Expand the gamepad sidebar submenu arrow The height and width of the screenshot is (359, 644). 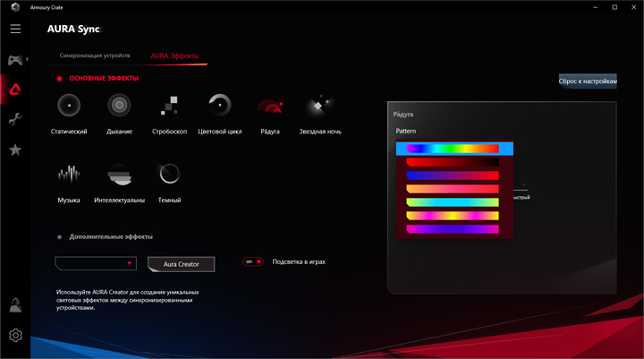27,59
